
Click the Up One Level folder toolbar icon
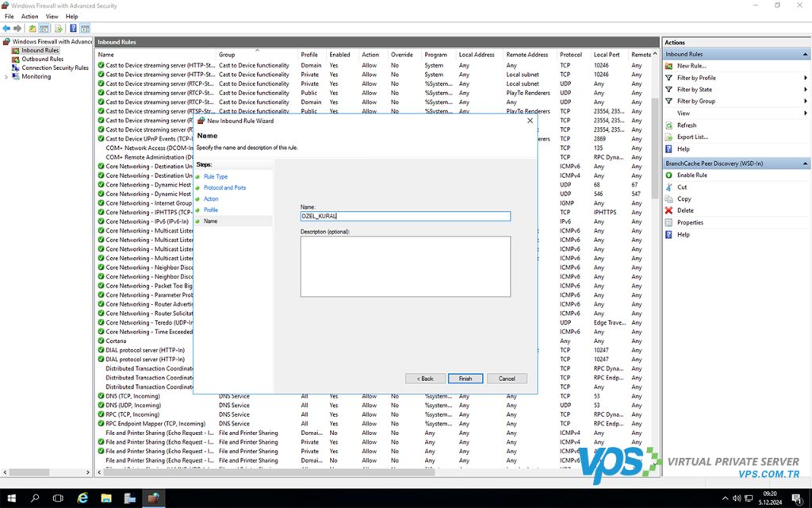[33, 29]
